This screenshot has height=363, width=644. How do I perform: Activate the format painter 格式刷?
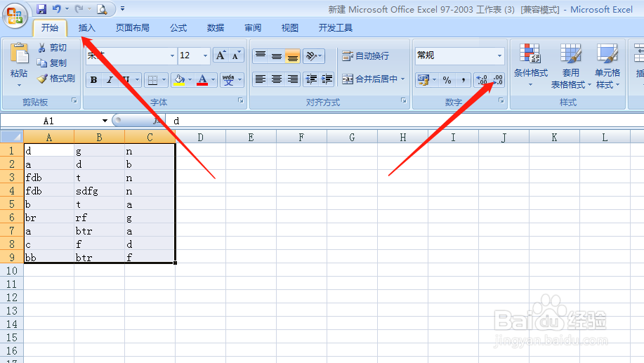[56, 79]
